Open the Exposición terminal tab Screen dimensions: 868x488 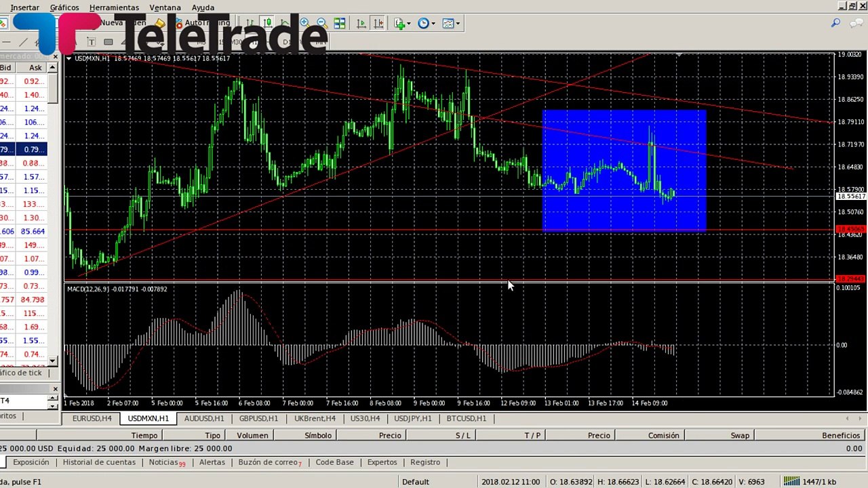point(31,462)
